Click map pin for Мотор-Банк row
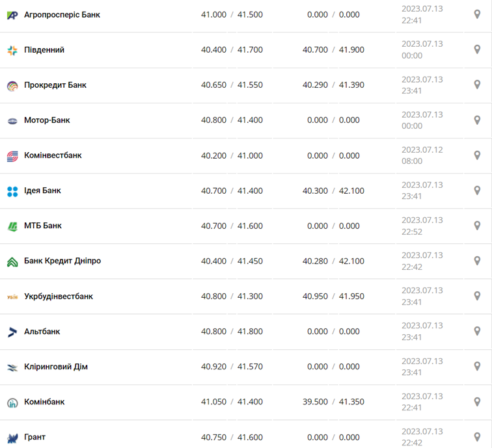Screen dimensions: 492x448 [x=477, y=120]
